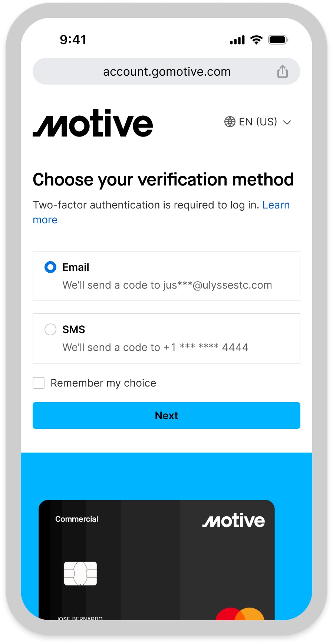This screenshot has height=644, width=333.
Task: Click the card chip graphic
Action: click(x=80, y=573)
